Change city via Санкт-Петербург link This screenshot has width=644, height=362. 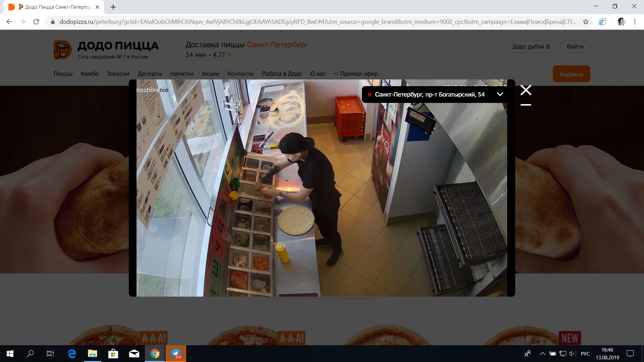pos(277,45)
